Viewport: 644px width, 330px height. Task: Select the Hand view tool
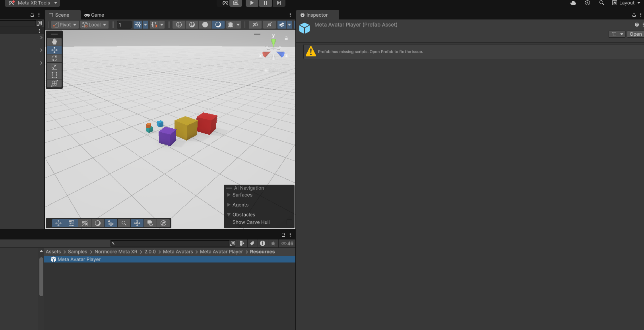coord(54,42)
